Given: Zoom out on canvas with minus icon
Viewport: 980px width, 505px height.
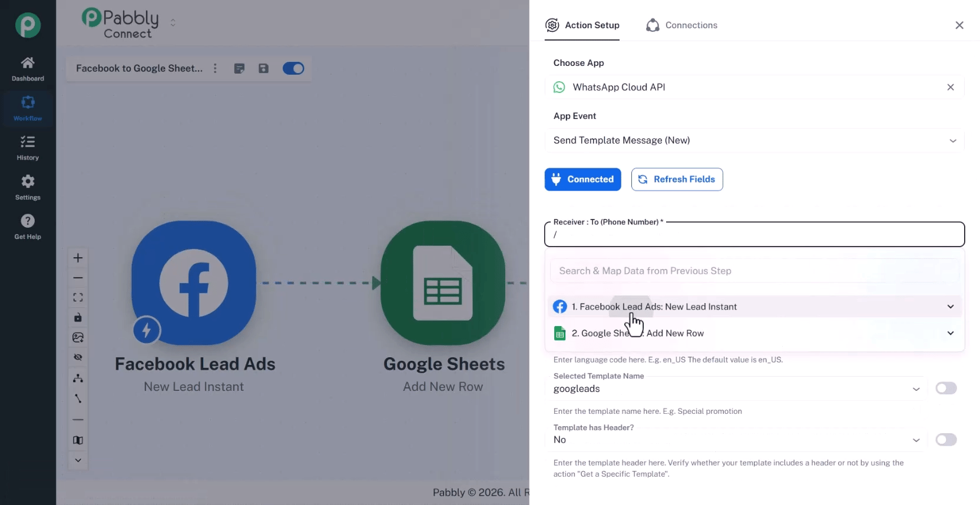Looking at the screenshot, I should coord(78,278).
